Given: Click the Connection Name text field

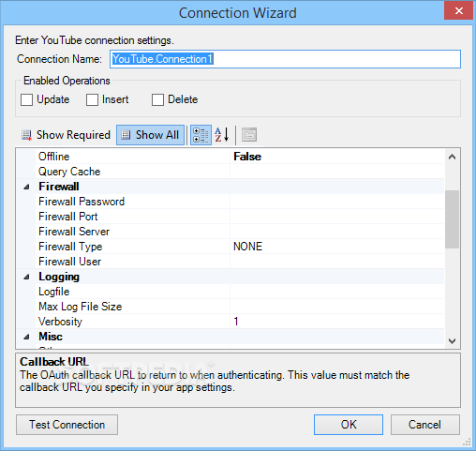Looking at the screenshot, I should pyautogui.click(x=285, y=59).
